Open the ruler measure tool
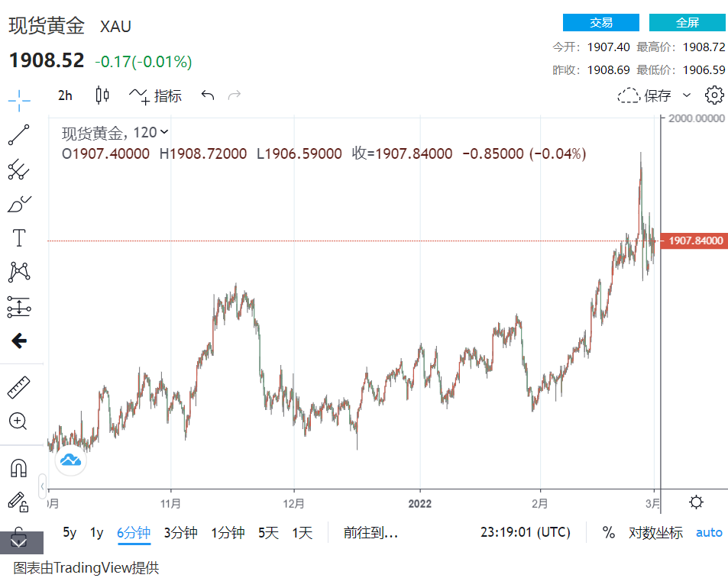Image resolution: width=728 pixels, height=578 pixels. pos(19,388)
